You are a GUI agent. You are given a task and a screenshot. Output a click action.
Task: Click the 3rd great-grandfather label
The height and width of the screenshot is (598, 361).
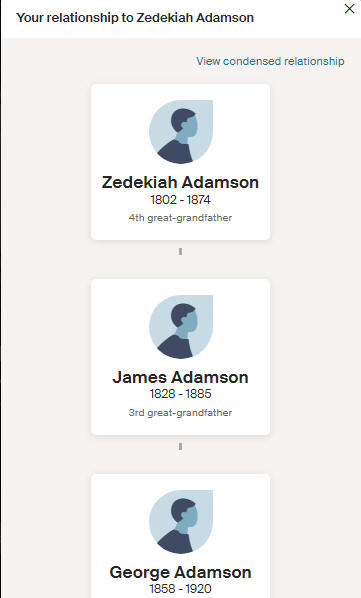pos(180,413)
